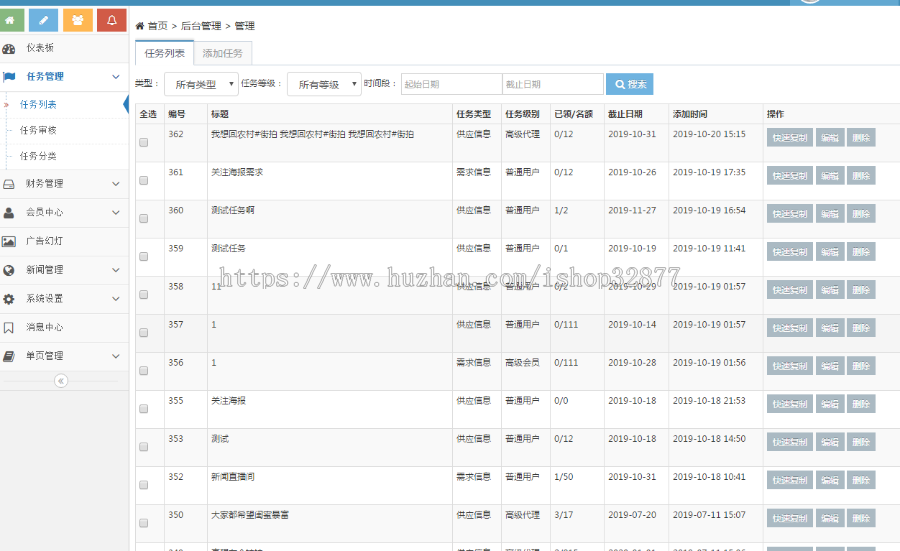Screen dimensions: 900x551
Task: Click 截止日期 column header
Action: (x=625, y=114)
